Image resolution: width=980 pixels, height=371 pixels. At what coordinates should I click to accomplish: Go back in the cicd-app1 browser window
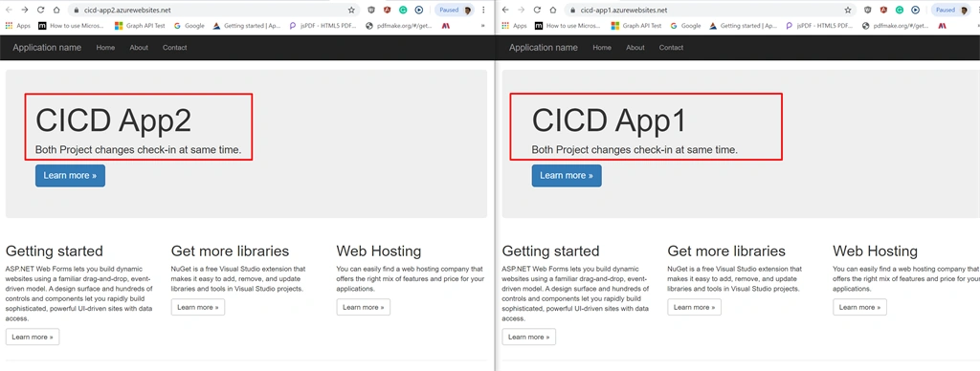point(505,10)
